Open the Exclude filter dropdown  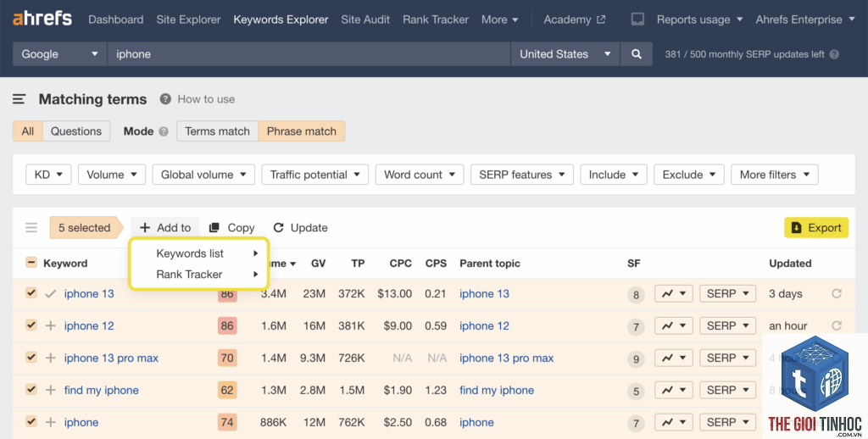coord(688,175)
